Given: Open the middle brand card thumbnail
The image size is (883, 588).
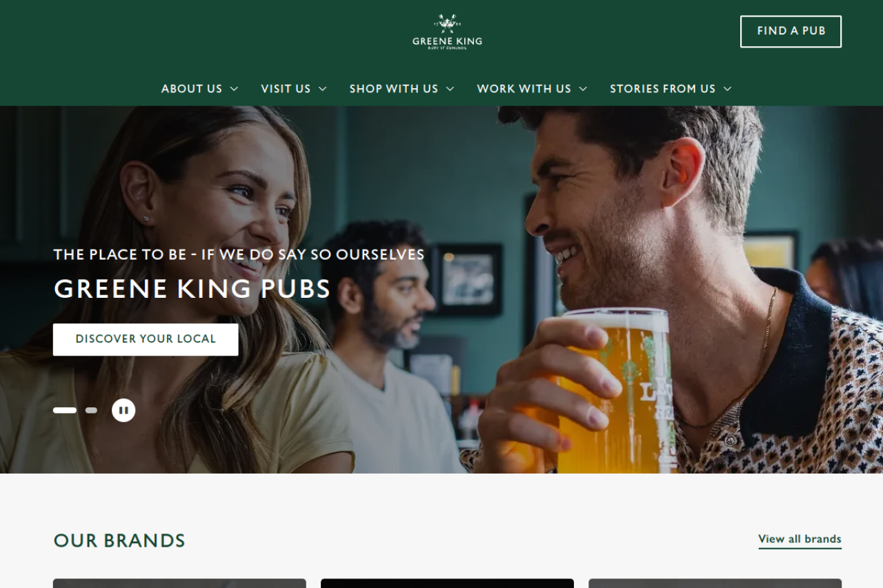Looking at the screenshot, I should click(x=447, y=583).
